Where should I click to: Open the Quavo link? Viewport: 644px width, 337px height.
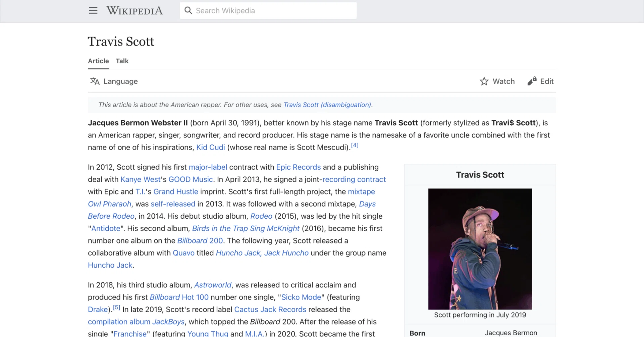coord(183,253)
